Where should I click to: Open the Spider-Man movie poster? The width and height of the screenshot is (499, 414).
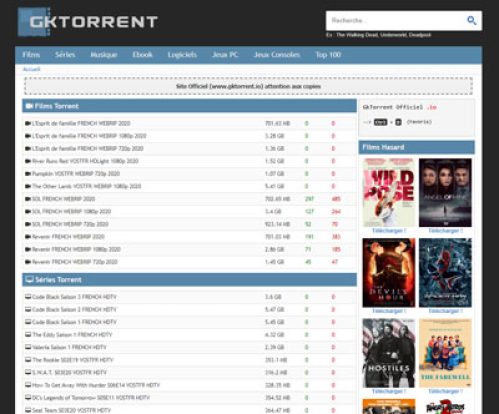click(x=445, y=273)
